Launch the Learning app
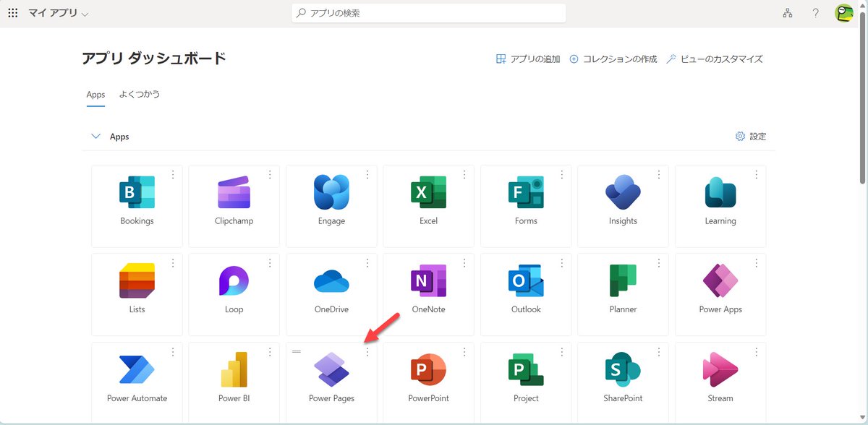Viewport: 868px width, 425px height. click(x=720, y=192)
